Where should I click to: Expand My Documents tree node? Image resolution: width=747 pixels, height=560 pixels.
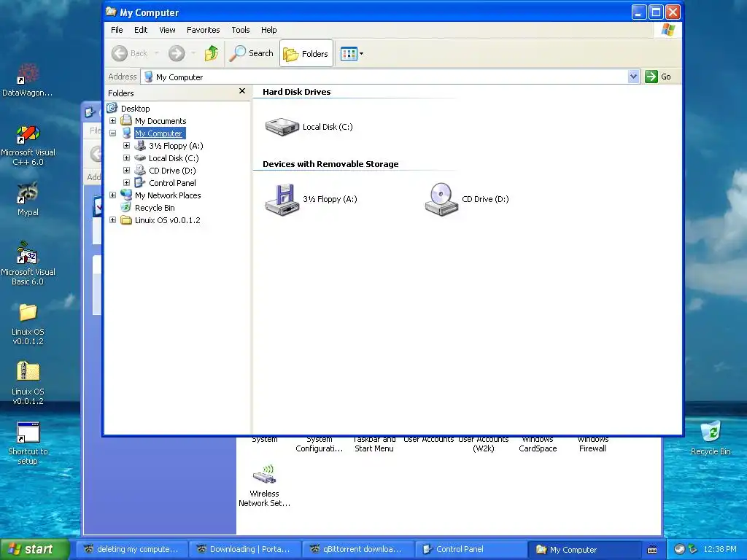click(113, 121)
